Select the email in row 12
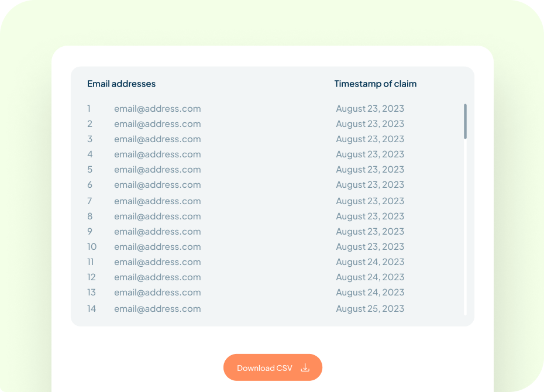The width and height of the screenshot is (544, 392). click(157, 277)
